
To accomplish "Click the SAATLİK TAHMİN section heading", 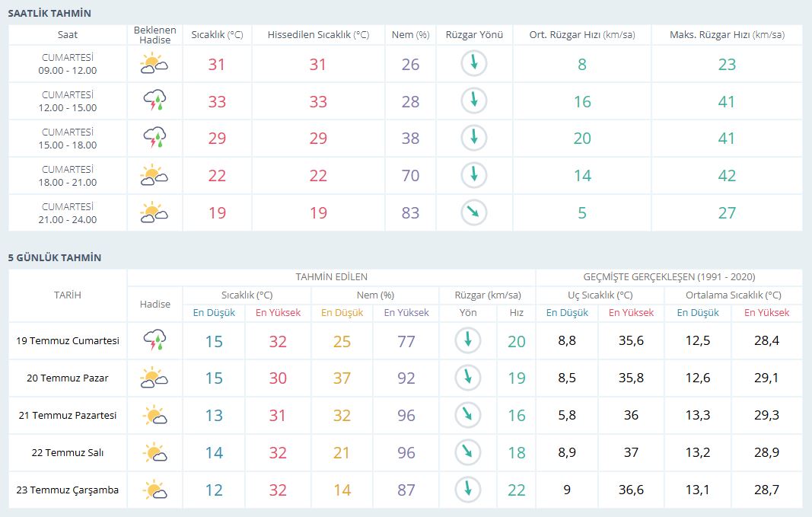I will (49, 14).
